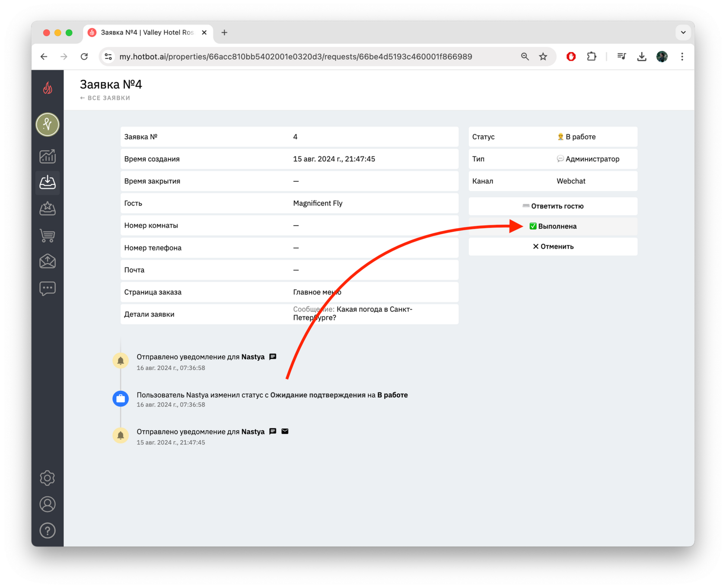Image resolution: width=726 pixels, height=588 pixels.
Task: Open the reviews star-inbox icon in sidebar
Action: [x=48, y=209]
